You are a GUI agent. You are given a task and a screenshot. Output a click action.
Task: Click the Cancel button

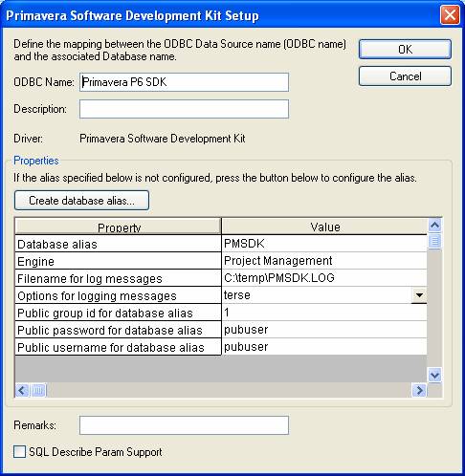click(405, 76)
